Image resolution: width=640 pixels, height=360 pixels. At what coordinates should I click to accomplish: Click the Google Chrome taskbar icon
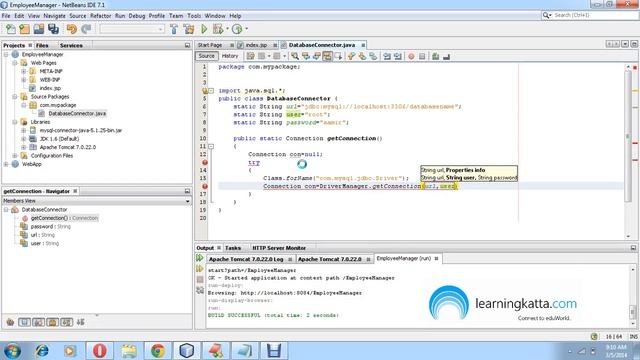click(x=158, y=351)
